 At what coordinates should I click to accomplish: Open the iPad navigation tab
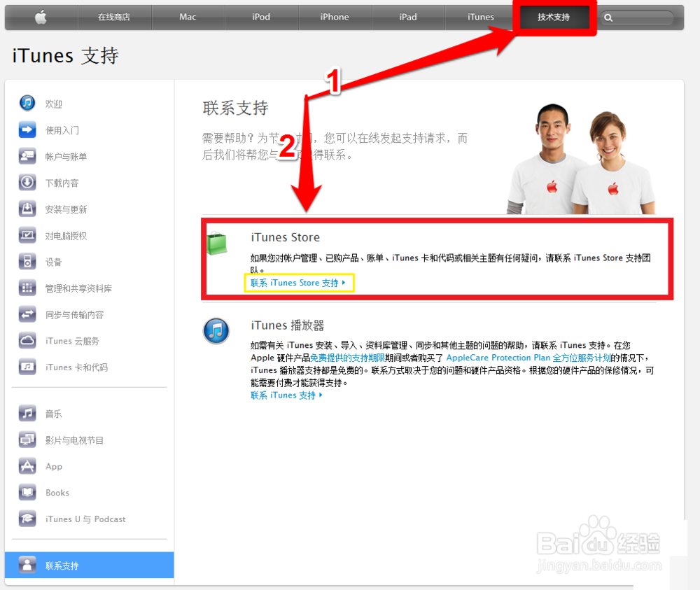point(408,17)
